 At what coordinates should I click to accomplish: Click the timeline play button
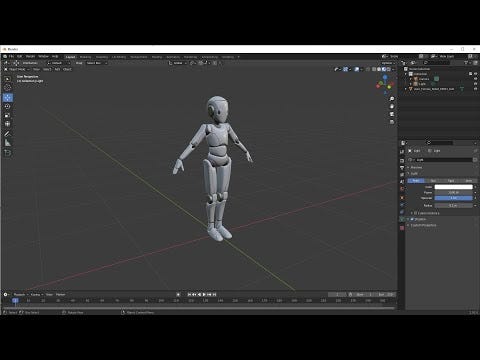click(204, 295)
